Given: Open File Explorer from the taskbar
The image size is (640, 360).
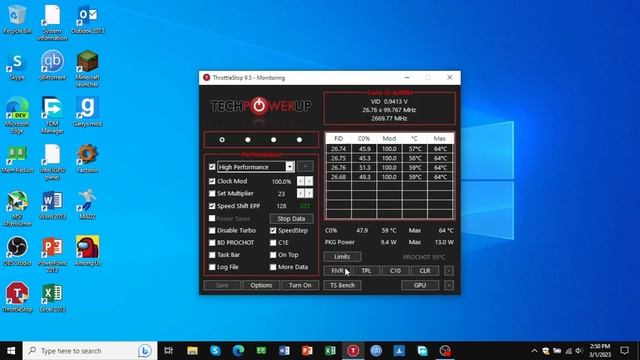Looking at the screenshot, I should pos(192,351).
